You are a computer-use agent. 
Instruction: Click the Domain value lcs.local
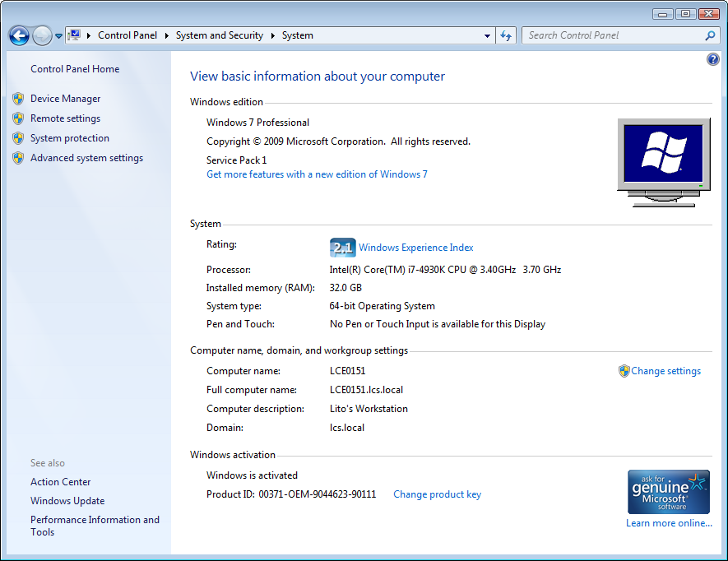tap(347, 428)
